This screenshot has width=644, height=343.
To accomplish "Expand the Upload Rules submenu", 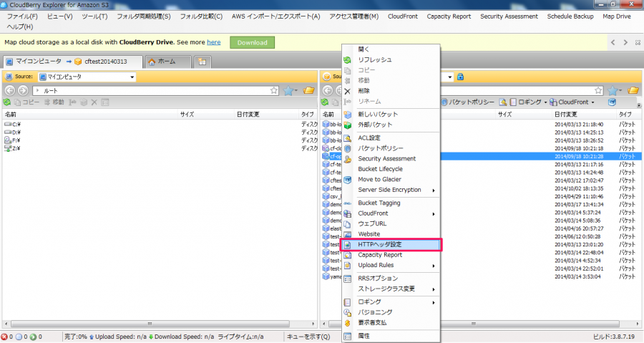I will click(x=434, y=266).
